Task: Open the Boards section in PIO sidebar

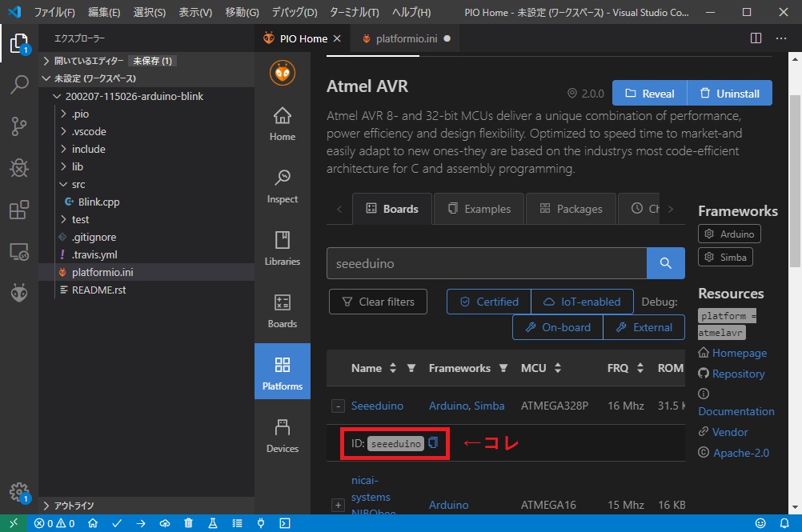Action: point(283,311)
